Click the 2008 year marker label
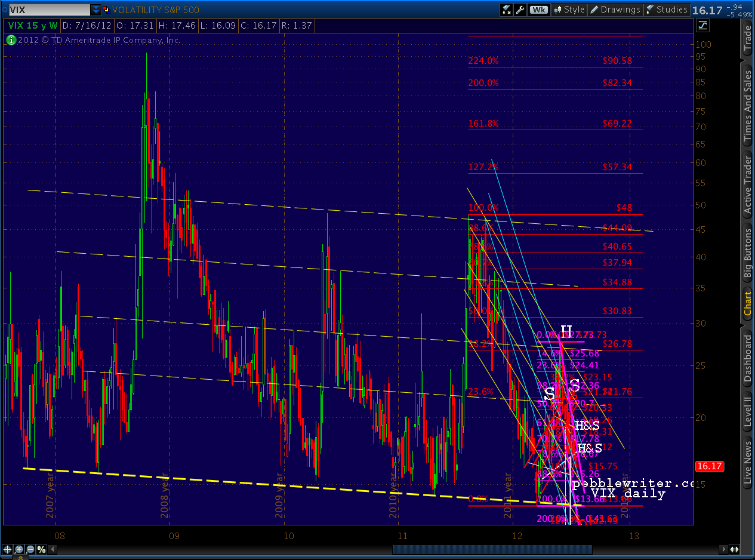This screenshot has height=560, width=755. (x=165, y=497)
